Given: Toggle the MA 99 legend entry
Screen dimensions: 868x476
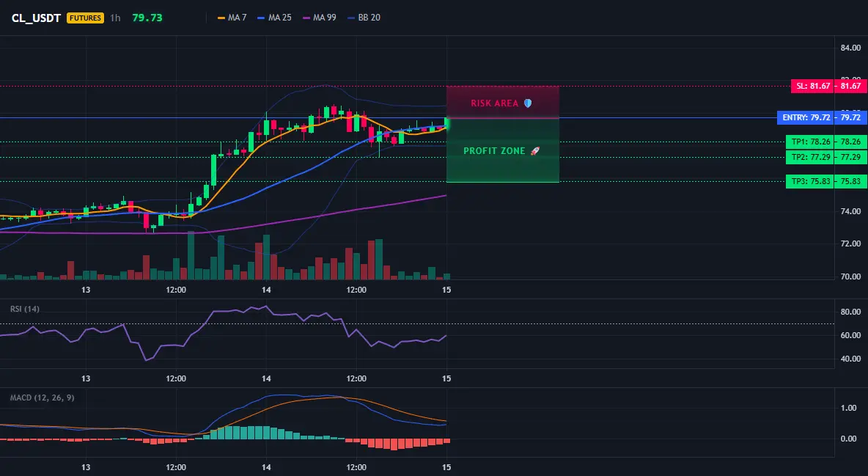Looking at the screenshot, I should click(x=320, y=18).
